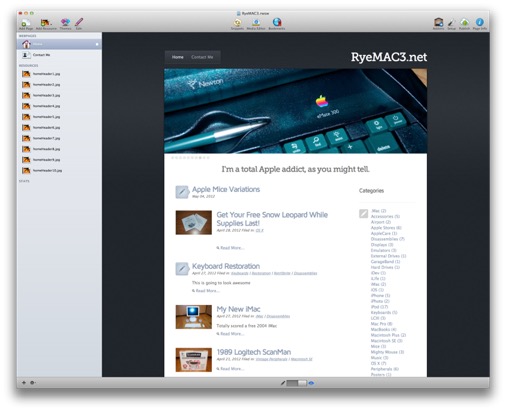Click the pencil icon beside Keyboard Restoration
Screen dimensions: 506x411
point(182,269)
